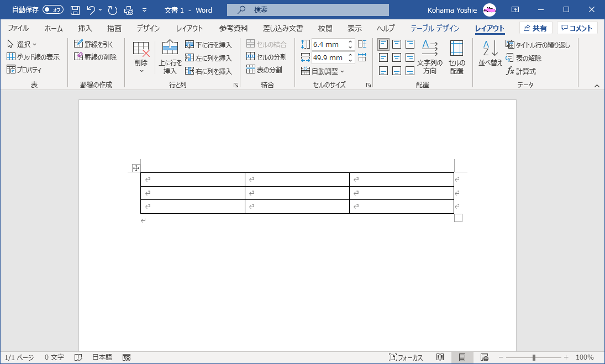Click セルの配置 margins button
605x364 pixels.
[456, 57]
